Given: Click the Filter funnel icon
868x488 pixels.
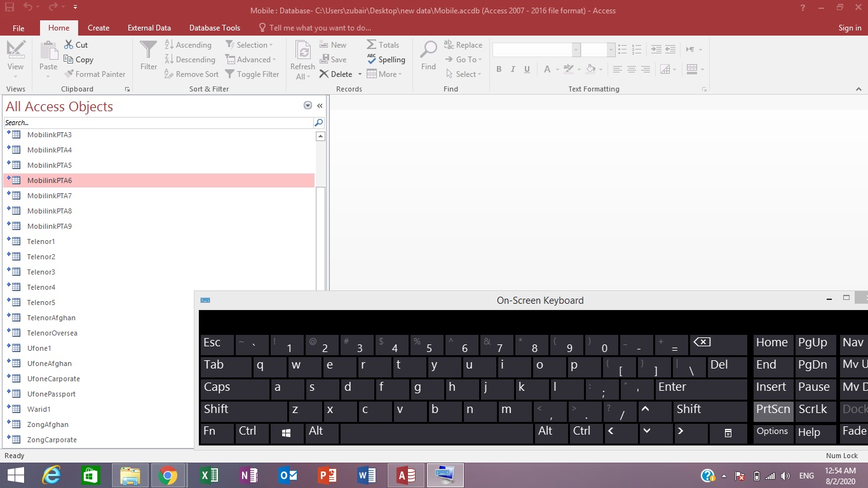Looking at the screenshot, I should 148,50.
